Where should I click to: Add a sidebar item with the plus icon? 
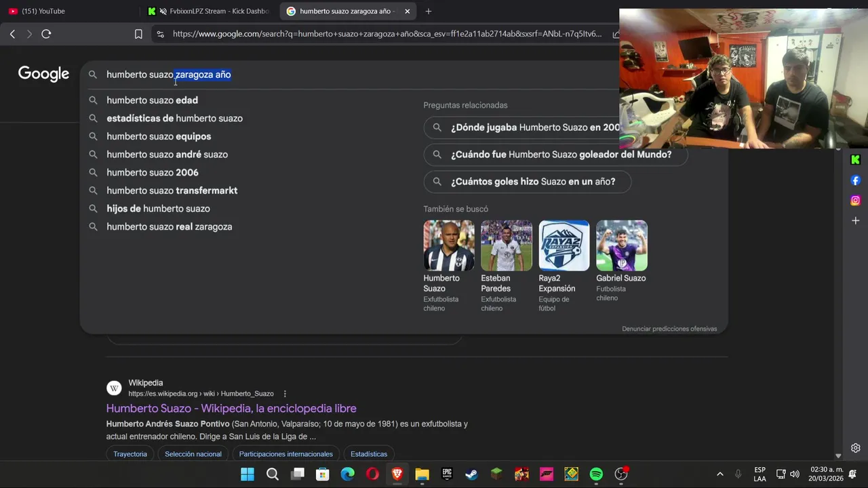click(x=855, y=221)
